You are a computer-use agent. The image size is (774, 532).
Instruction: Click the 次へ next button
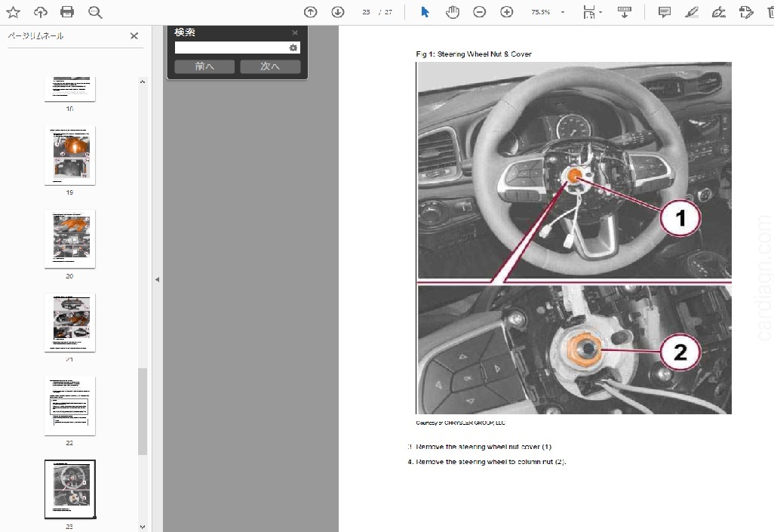(x=270, y=66)
